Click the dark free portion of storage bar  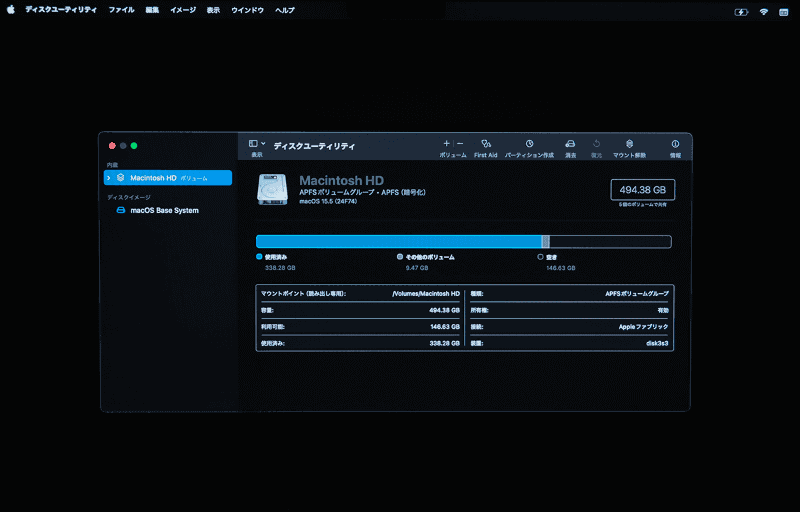pyautogui.click(x=610, y=242)
